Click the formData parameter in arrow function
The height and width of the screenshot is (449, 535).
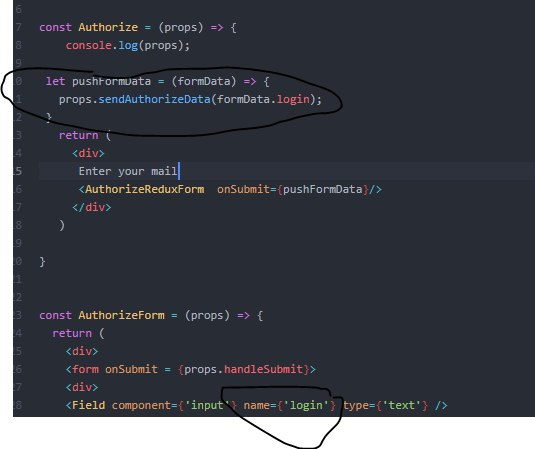tap(204, 81)
